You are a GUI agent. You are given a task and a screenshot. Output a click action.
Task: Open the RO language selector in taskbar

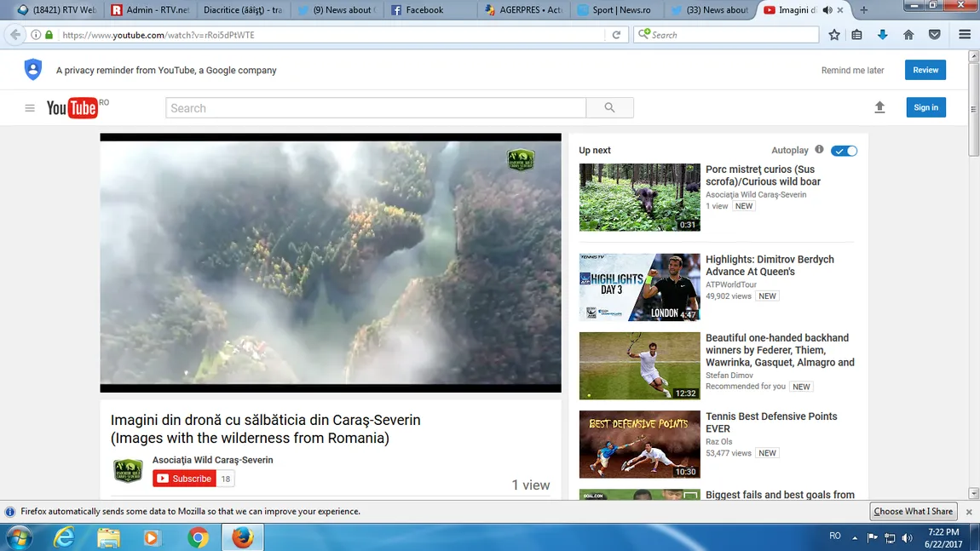coord(835,537)
